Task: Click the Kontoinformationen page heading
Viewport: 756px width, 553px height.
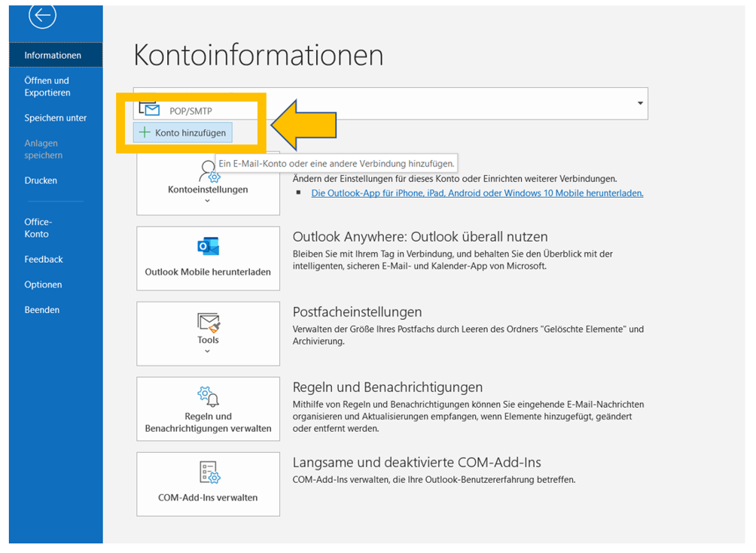Action: (258, 54)
